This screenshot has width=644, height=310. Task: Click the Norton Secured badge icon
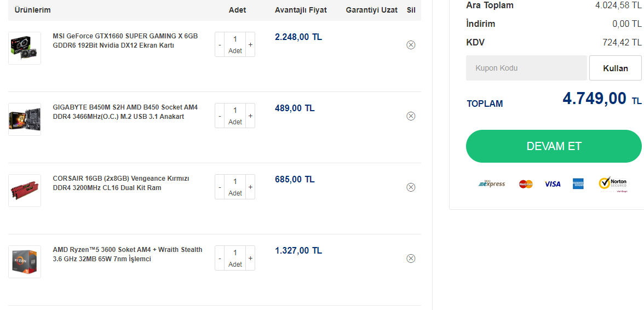(613, 184)
